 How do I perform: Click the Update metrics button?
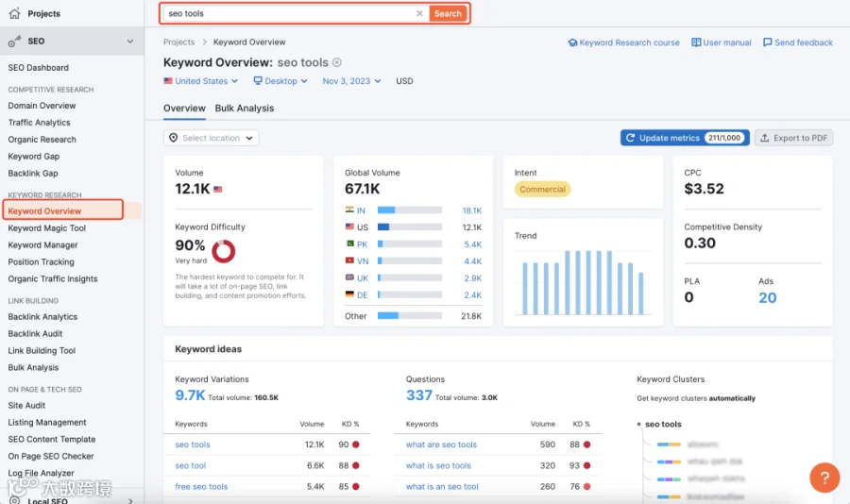coord(685,138)
